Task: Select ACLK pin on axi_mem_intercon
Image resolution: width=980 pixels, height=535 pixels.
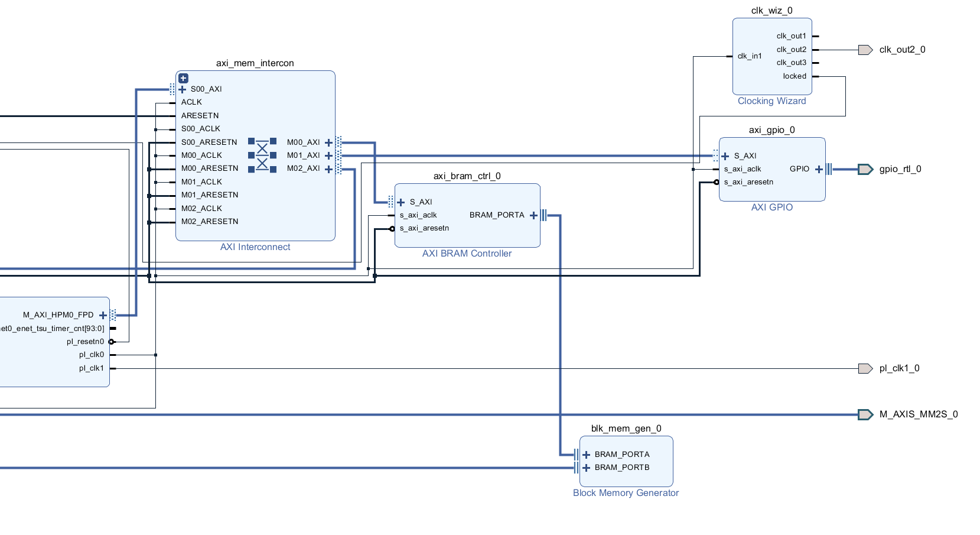Action: [191, 102]
